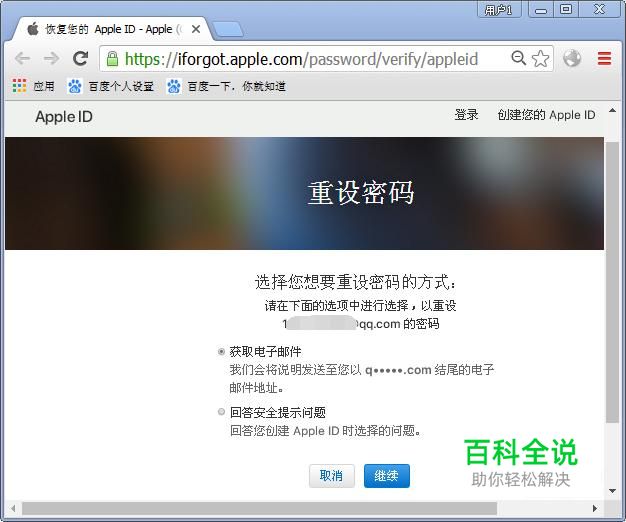Viewport: 626px width, 522px height.
Task: Open the 登录 sign-in link
Action: coord(466,115)
